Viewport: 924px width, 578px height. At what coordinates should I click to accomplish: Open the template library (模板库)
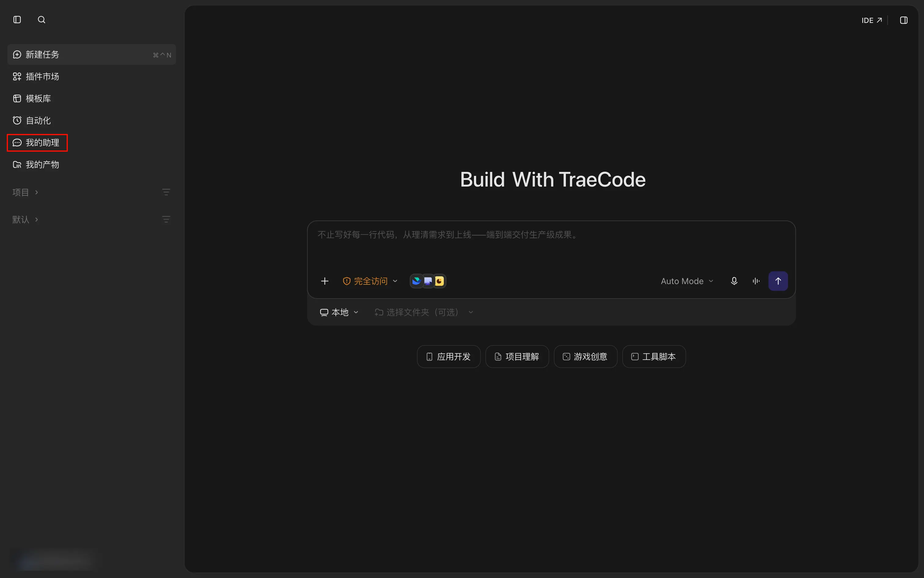click(x=92, y=98)
